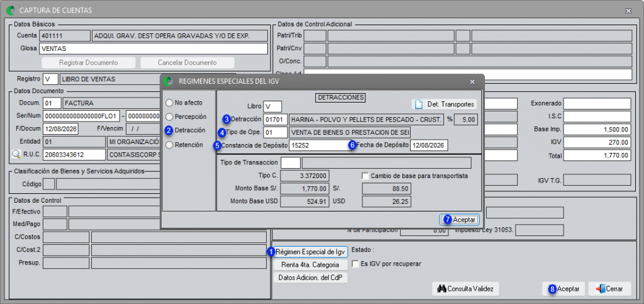Screen dimensions: 644x304
Task: Click the Detracción code field 01701
Action: (x=275, y=120)
